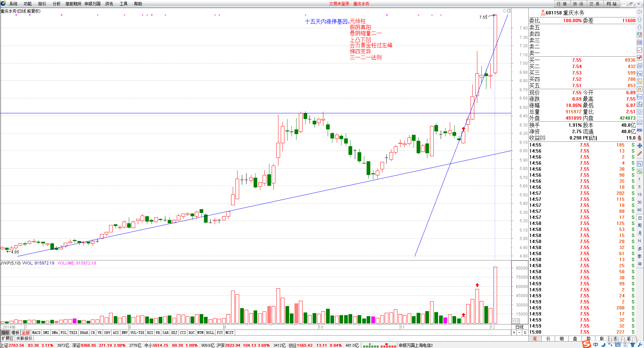This screenshot has width=644, height=348.
Task: Switch to 30-minute period
Action: tap(639, 202)
